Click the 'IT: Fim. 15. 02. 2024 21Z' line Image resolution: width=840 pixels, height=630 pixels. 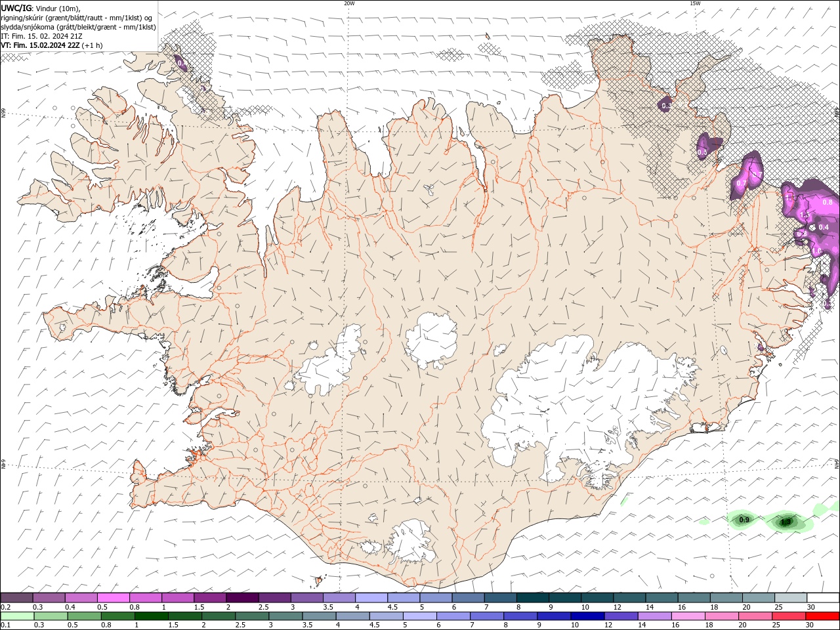coord(41,36)
